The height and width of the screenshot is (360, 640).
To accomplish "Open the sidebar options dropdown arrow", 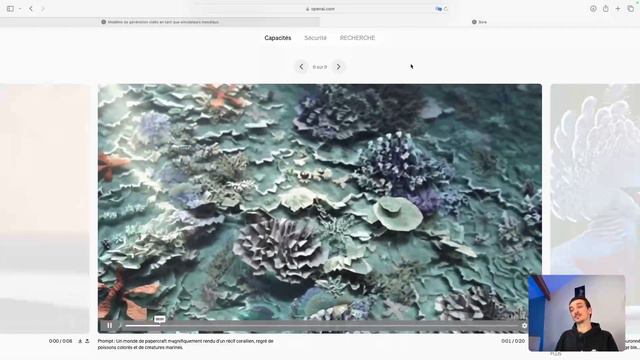I will (20, 9).
